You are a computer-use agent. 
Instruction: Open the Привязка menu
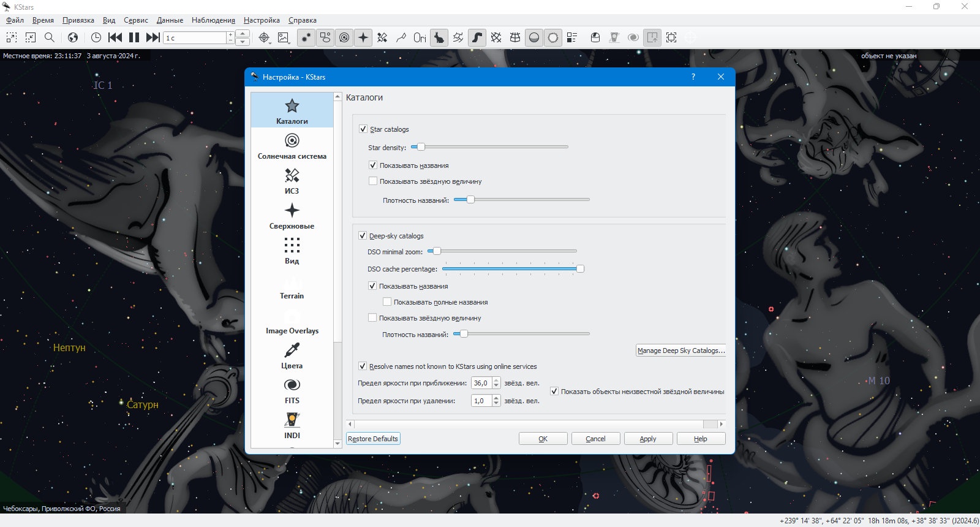click(78, 20)
